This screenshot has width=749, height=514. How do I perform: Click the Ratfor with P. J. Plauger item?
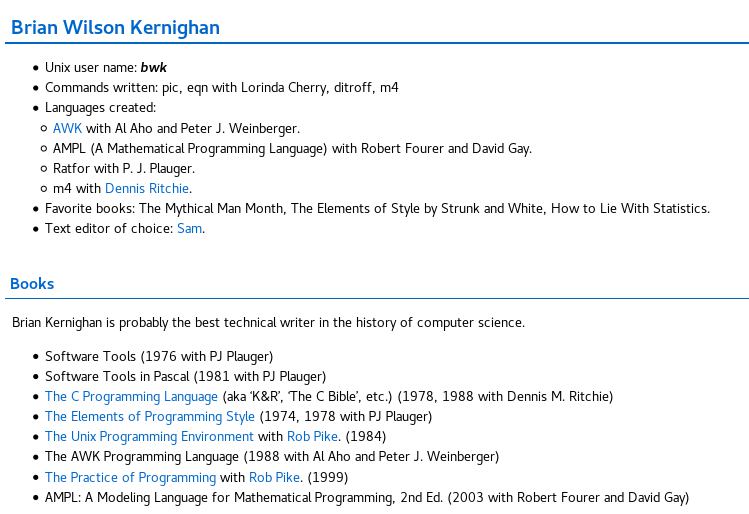(x=123, y=168)
